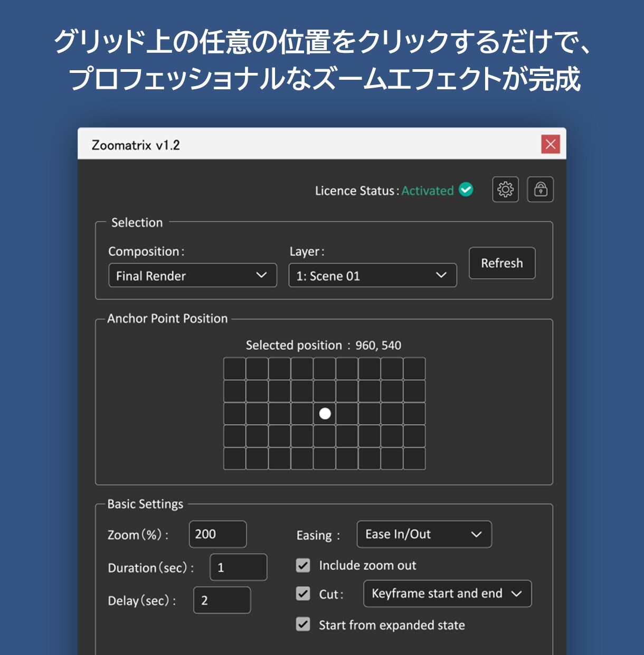Click the padlock licence icon
This screenshot has height=655, width=644.
click(x=541, y=189)
